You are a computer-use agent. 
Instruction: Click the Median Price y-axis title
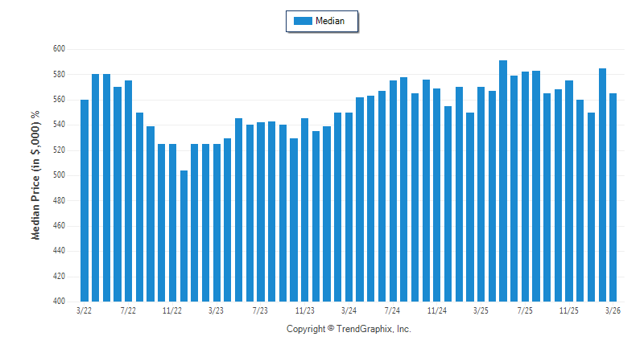(x=35, y=175)
